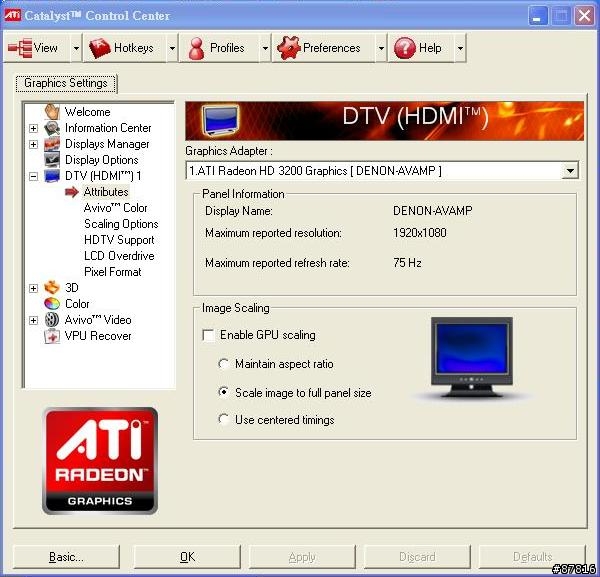Open the Hotkeys dropdown arrow
Screen dimensions: 600x577
[x=172, y=48]
